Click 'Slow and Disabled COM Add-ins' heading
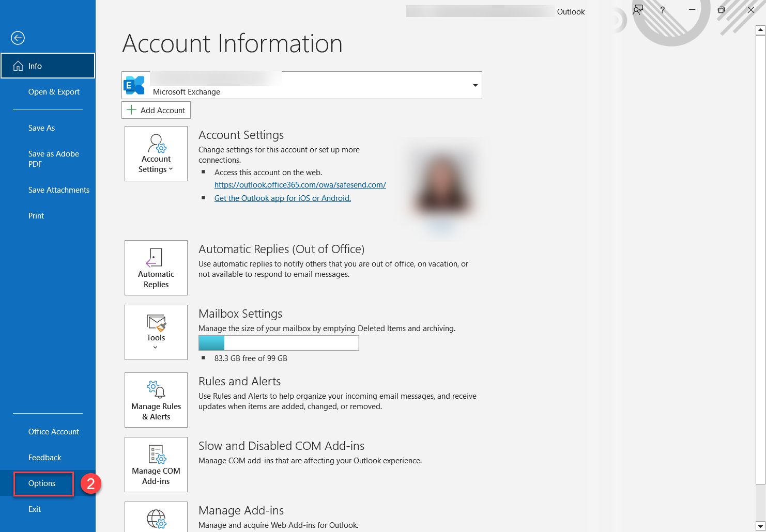Viewport: 766px width, 532px height. click(x=282, y=446)
